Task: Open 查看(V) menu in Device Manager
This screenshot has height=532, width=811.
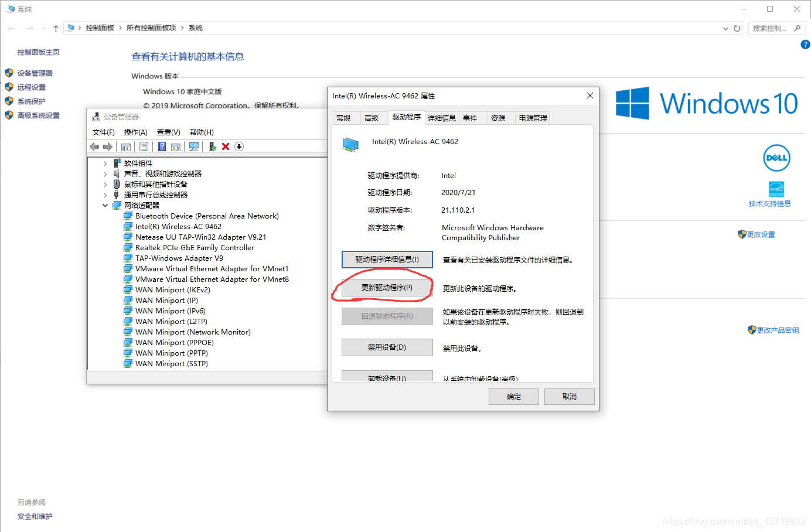Action: coord(169,132)
